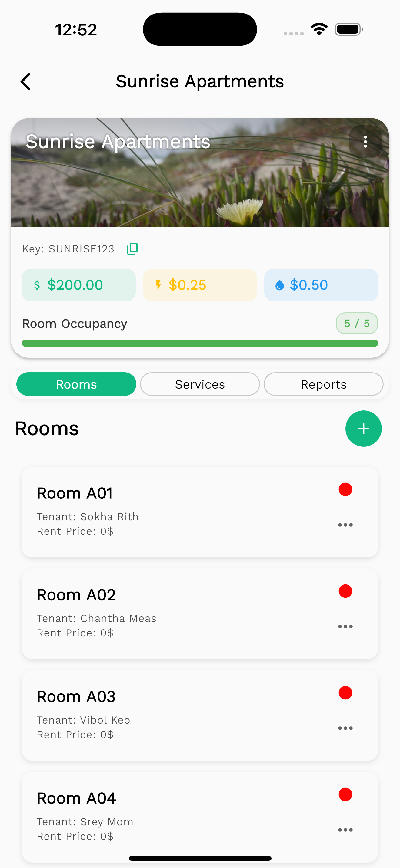Tap Room A01 red status dot
Screen dimensions: 400x868
click(345, 489)
